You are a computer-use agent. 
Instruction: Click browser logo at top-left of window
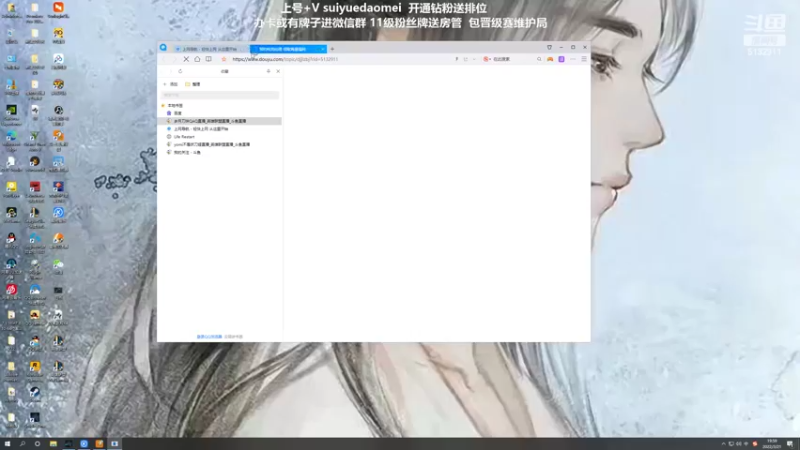163,48
